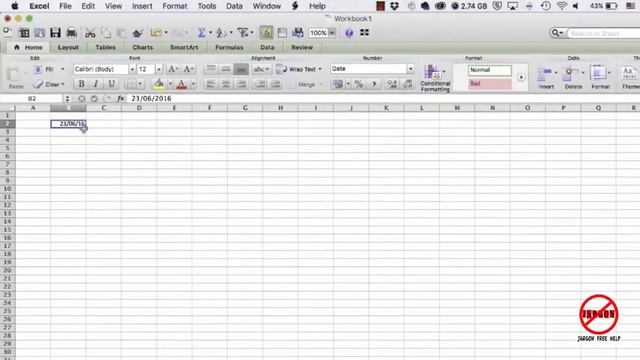
Task: Open the zoom 100% dropdown
Action: [332, 33]
